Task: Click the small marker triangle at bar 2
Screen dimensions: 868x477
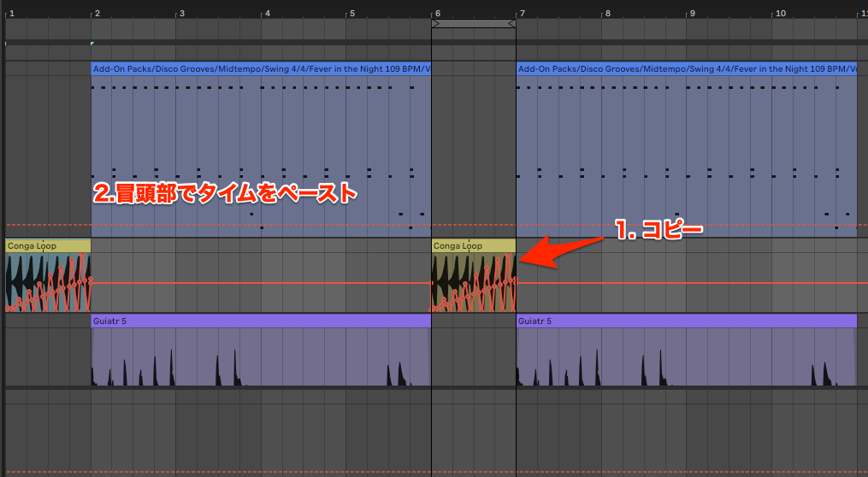Action: pos(92,43)
